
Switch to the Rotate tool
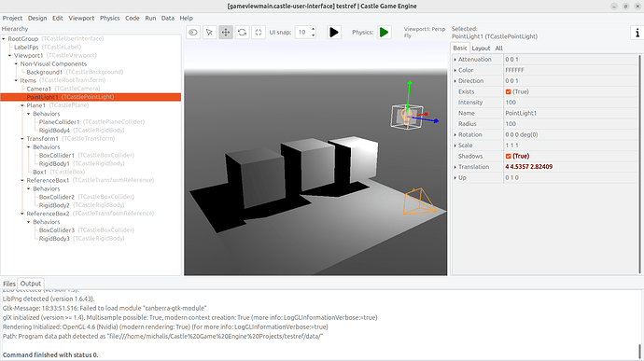pos(243,33)
